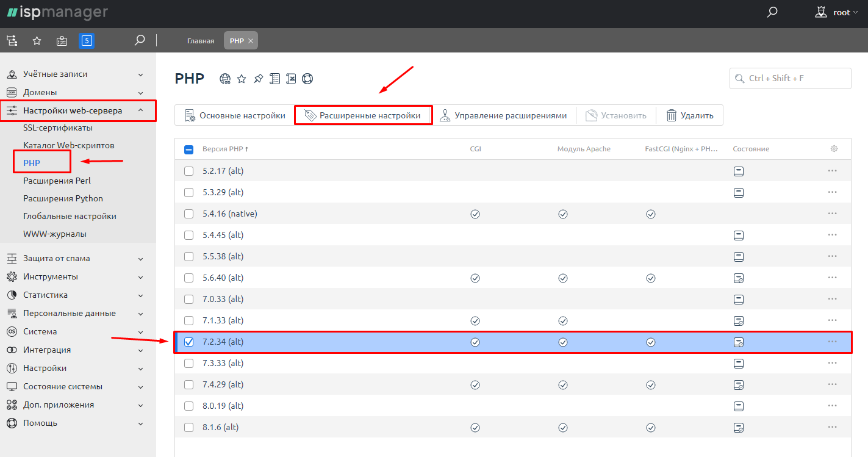Screen dimensions: 868x457
Task: Click the state icon for PHP 8.1.6 row
Action: pos(738,427)
